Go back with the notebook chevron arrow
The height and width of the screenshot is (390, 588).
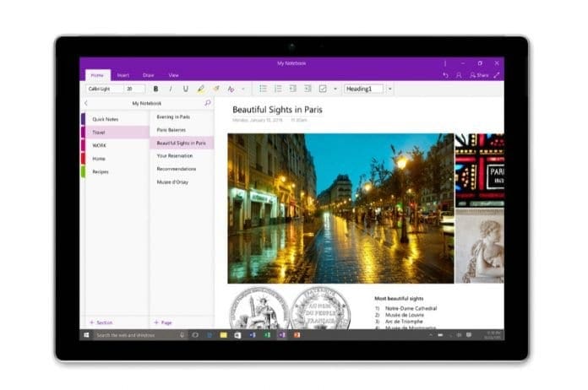click(x=86, y=103)
